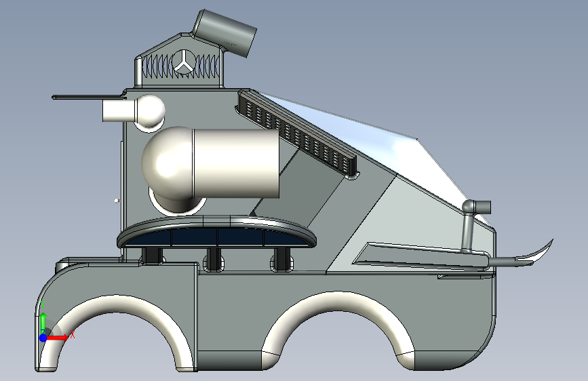The height and width of the screenshot is (381, 588).
Task: Select the angled cylinder pipe on the roof
Action: [x=224, y=33]
